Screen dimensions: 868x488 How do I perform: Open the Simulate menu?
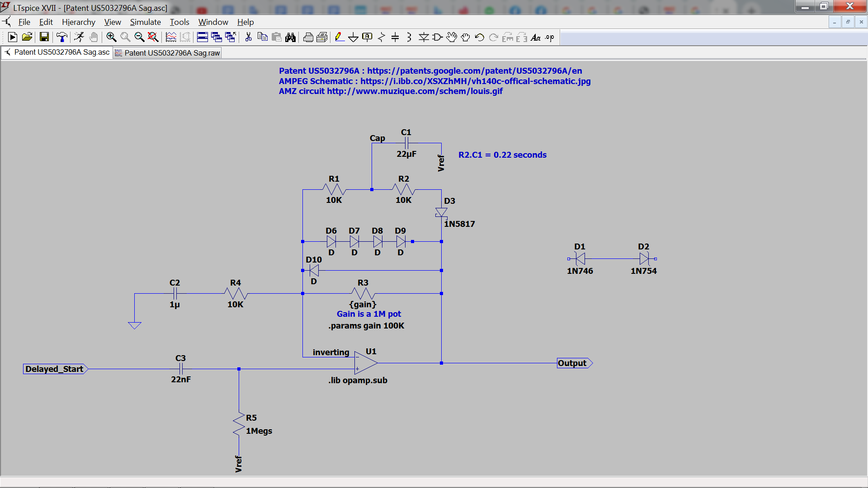pos(145,22)
